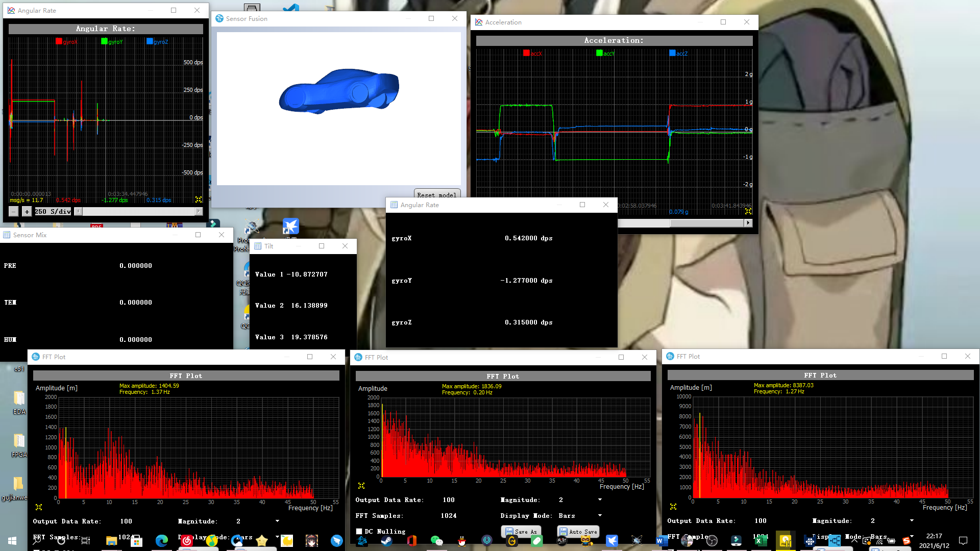
Task: Click the 250 S/div field
Action: [x=53, y=211]
